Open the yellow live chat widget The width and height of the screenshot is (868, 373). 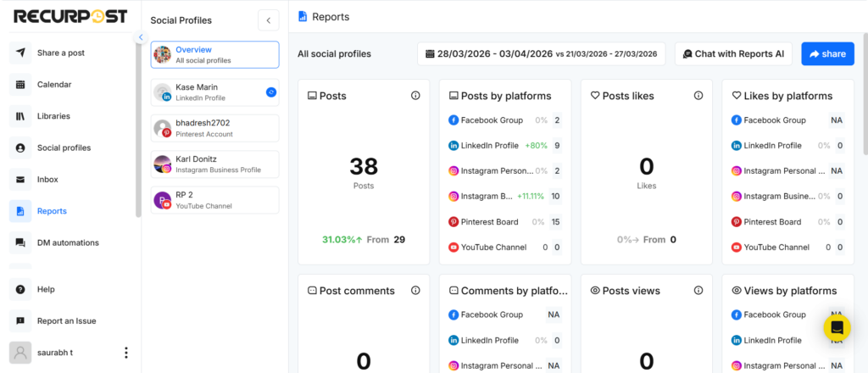click(x=837, y=327)
